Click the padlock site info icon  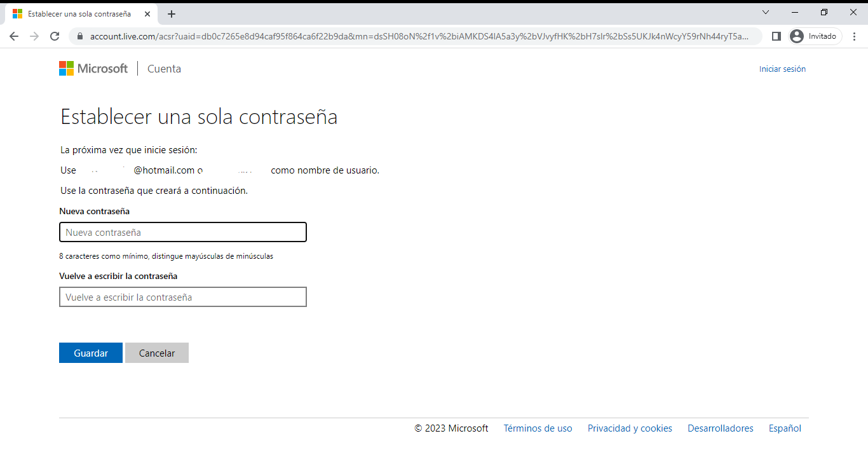click(80, 36)
